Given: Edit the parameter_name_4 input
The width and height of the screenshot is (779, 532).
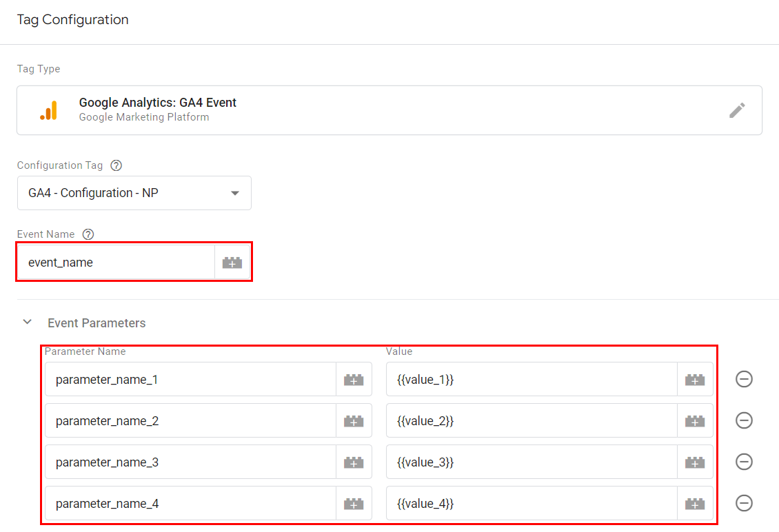Looking at the screenshot, I should [191, 504].
